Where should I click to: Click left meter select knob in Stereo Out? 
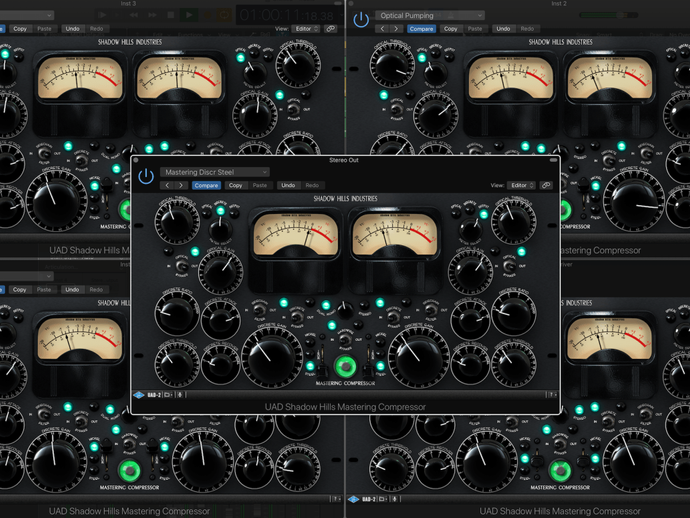[220, 229]
